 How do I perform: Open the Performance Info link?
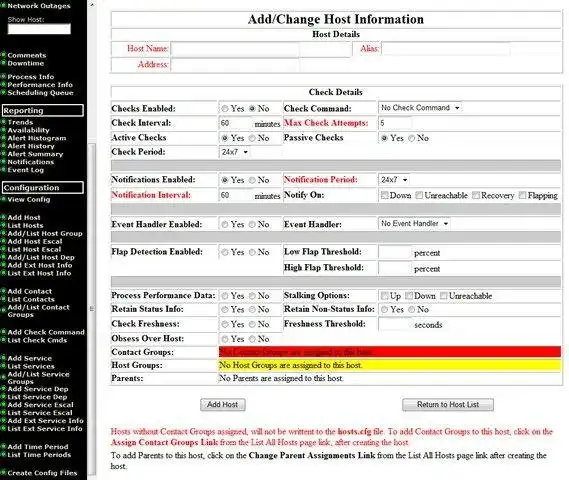40,85
